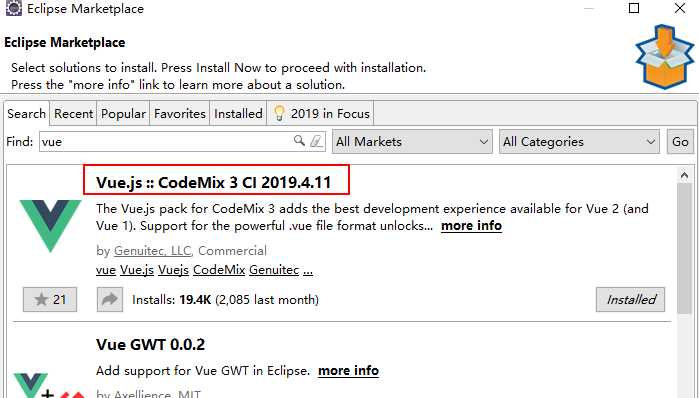Click the results list scrollbar thumb
Viewport: 699px width, 398px height.
click(x=684, y=248)
